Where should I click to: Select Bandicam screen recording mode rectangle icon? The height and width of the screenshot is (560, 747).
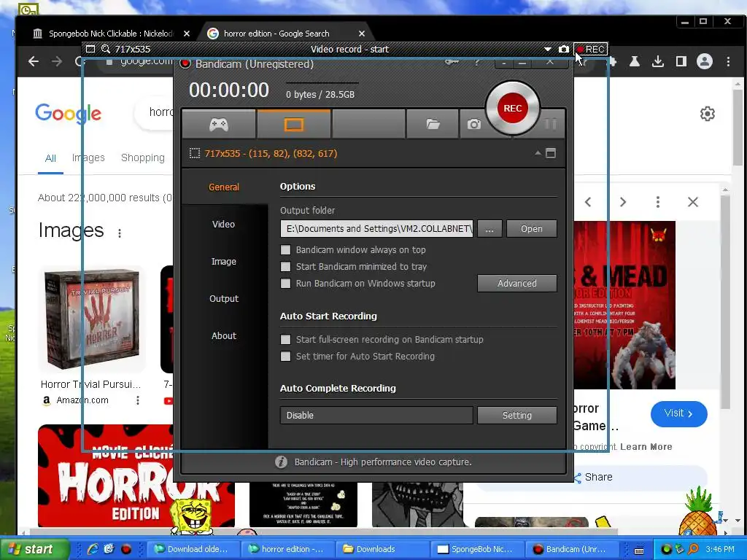point(293,125)
